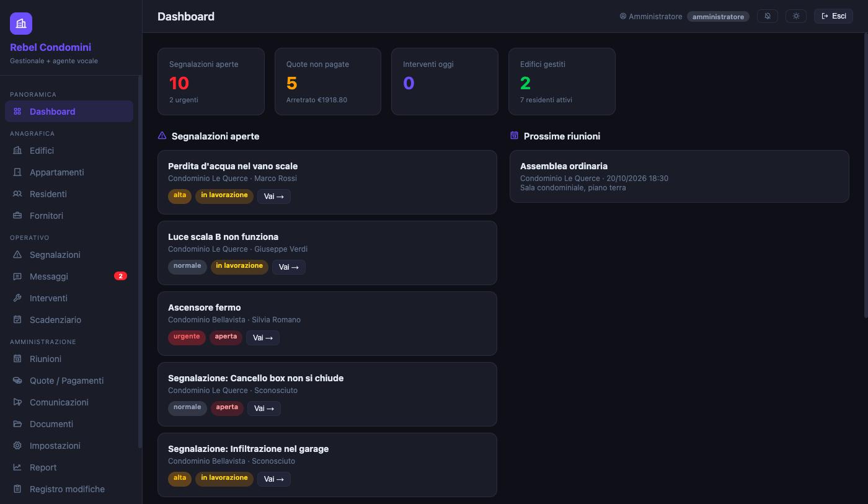Click the calendar icon beside Prossime riunioni

[514, 136]
